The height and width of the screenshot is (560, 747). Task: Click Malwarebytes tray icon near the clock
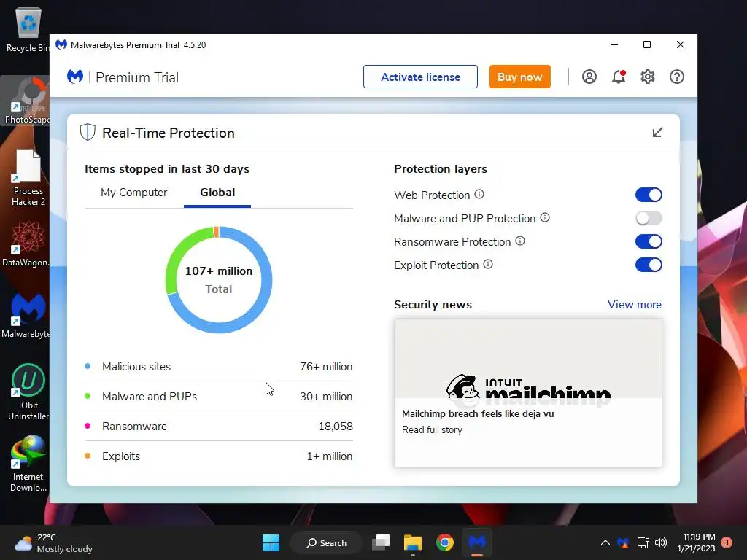pyautogui.click(x=623, y=542)
